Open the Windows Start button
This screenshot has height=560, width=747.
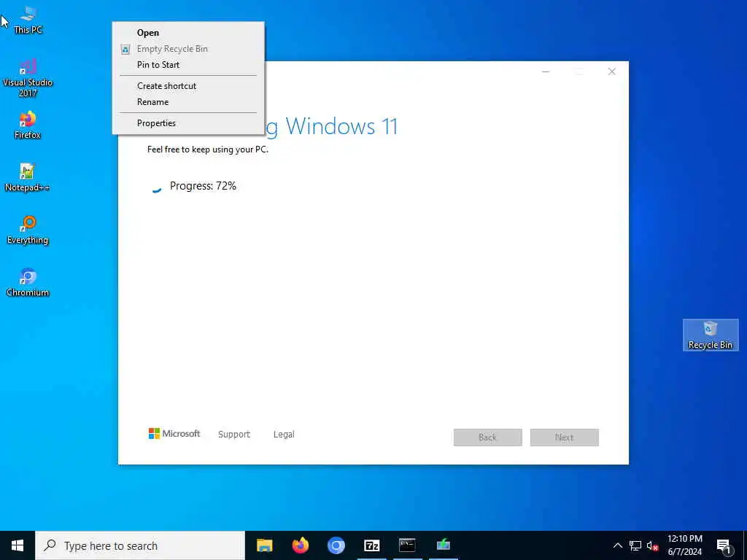pyautogui.click(x=18, y=545)
